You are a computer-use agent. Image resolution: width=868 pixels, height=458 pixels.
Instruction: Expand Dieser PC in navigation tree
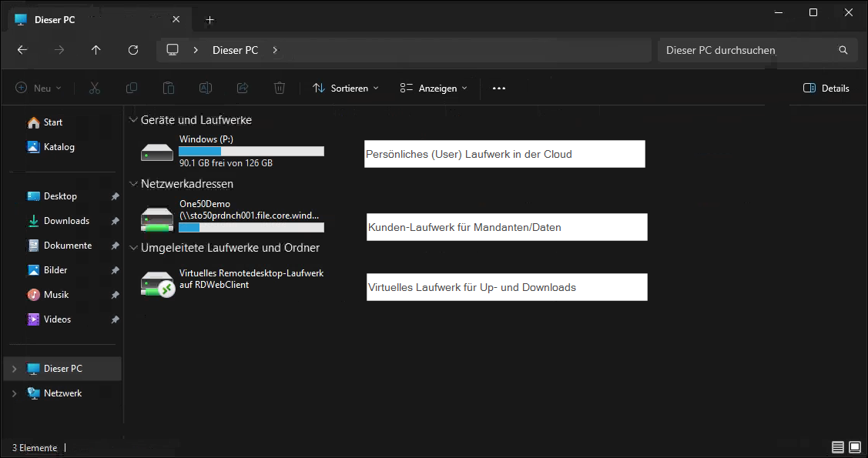(x=15, y=369)
